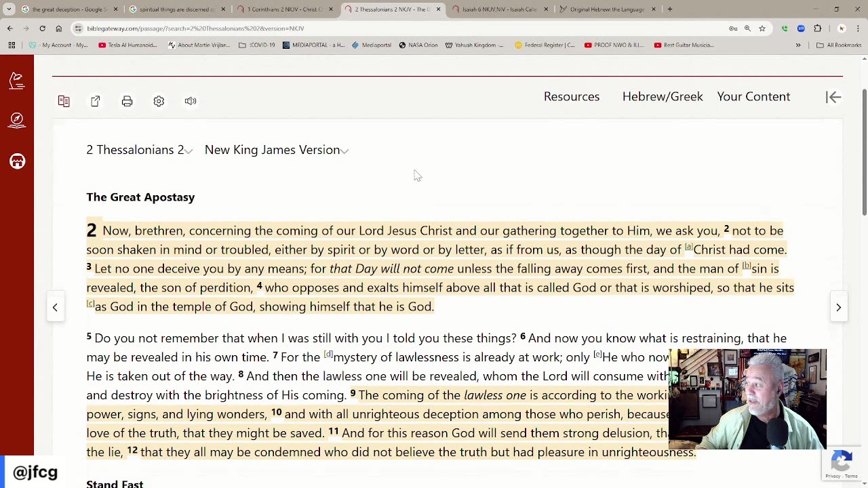
Task: Open the All Bookmarks folder
Action: pos(838,45)
